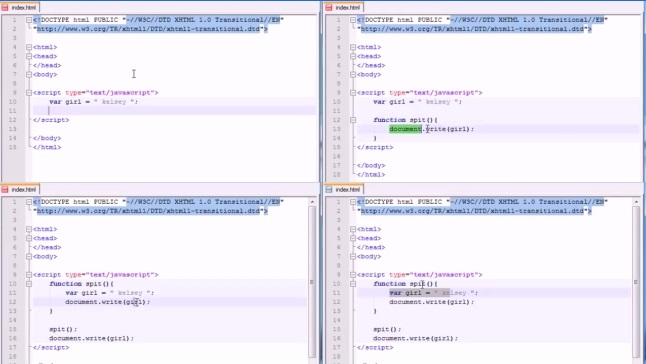The width and height of the screenshot is (646, 364).
Task: Click var girl line 11 in bottom-left pane
Action: tap(110, 293)
